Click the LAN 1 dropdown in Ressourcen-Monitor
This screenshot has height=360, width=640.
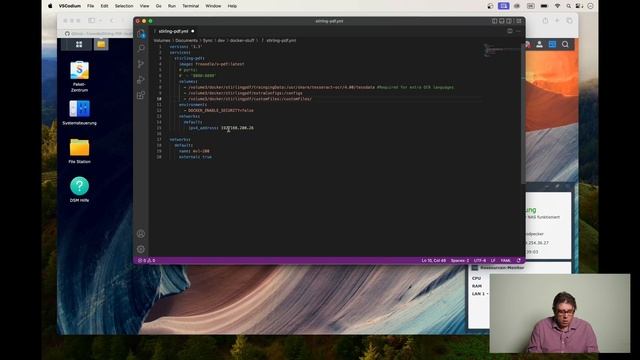[480, 294]
